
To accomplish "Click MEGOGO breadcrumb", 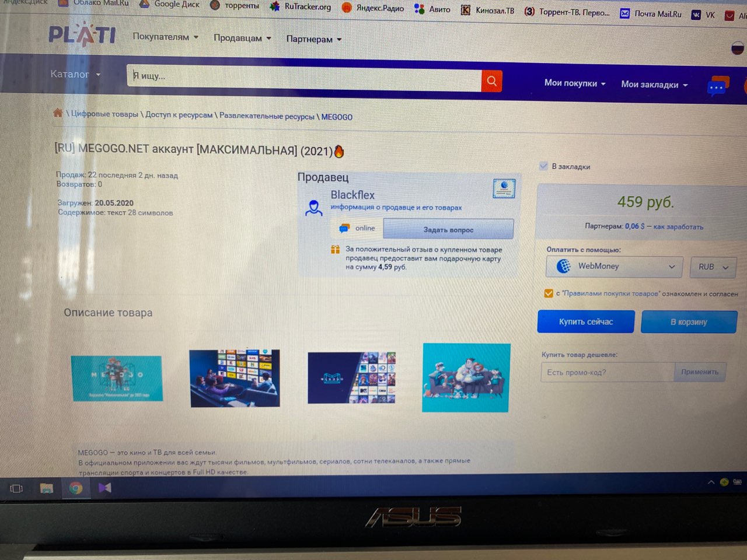I will (337, 117).
